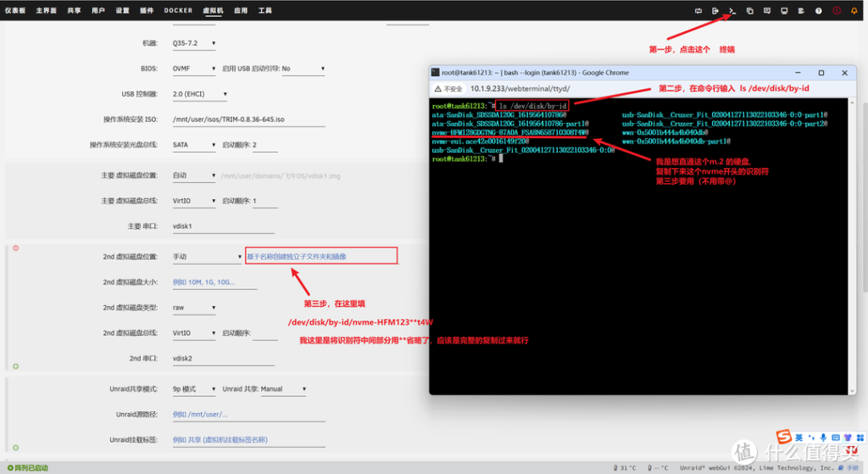Viewport: 868px width, 474px height.
Task: Open the orange notification bell
Action: [854, 10]
